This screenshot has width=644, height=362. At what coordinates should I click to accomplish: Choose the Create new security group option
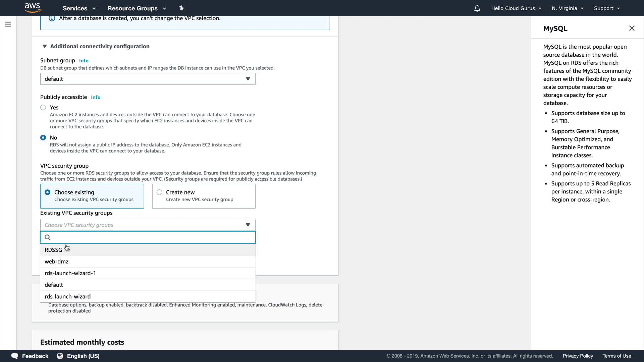coord(160,192)
